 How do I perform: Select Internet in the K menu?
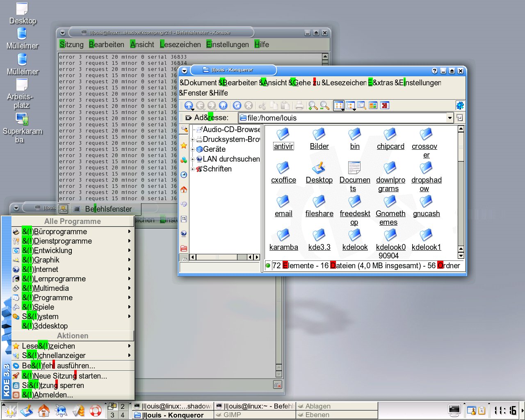point(73,269)
